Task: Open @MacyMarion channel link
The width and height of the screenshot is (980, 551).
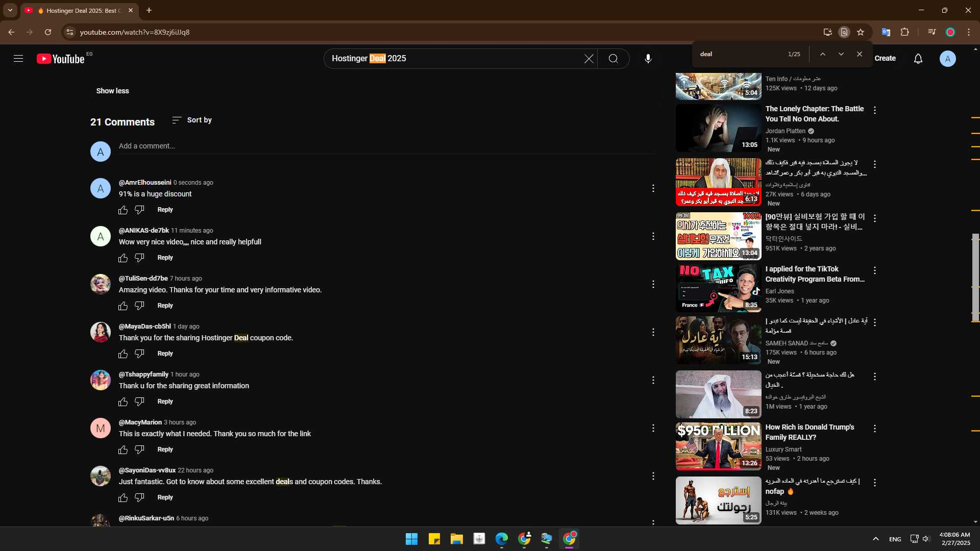Action: pyautogui.click(x=140, y=422)
